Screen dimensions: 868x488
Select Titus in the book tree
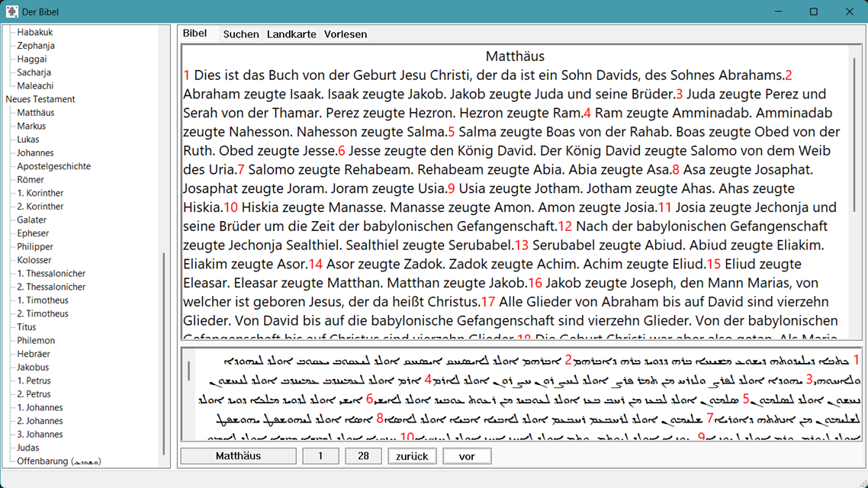26,327
